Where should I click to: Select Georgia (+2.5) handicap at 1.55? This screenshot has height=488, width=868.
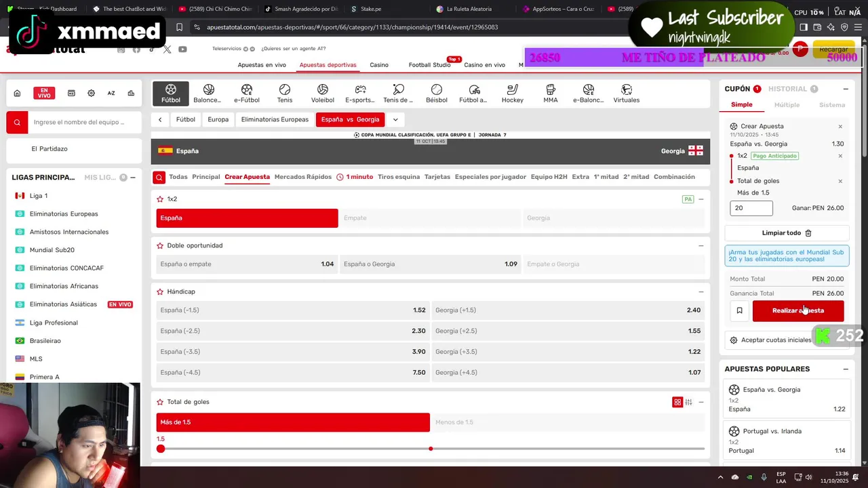point(568,331)
